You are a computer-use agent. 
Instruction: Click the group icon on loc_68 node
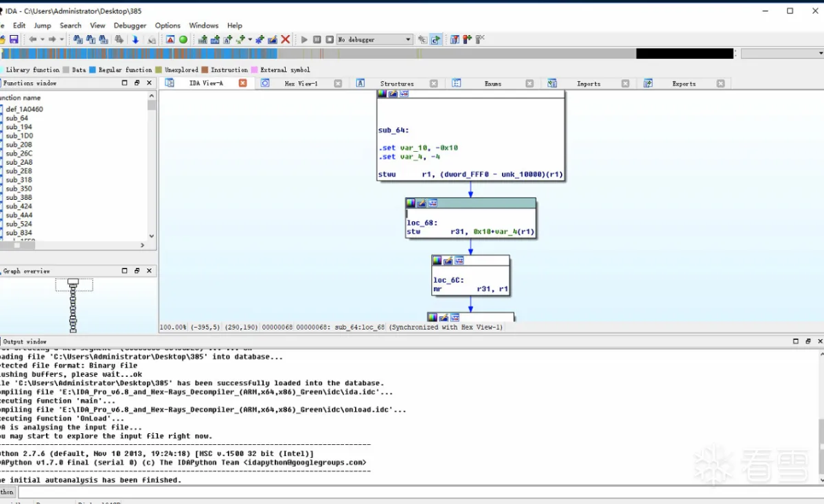click(432, 203)
